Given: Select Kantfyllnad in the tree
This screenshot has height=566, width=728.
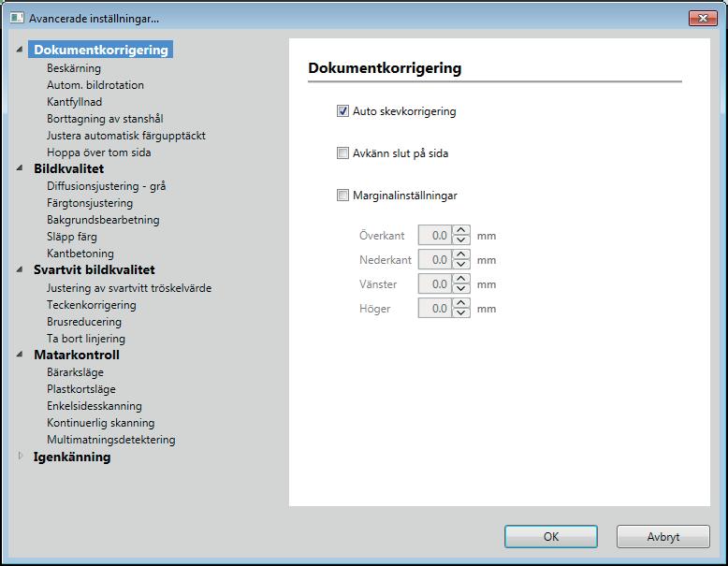Looking at the screenshot, I should pos(74,102).
